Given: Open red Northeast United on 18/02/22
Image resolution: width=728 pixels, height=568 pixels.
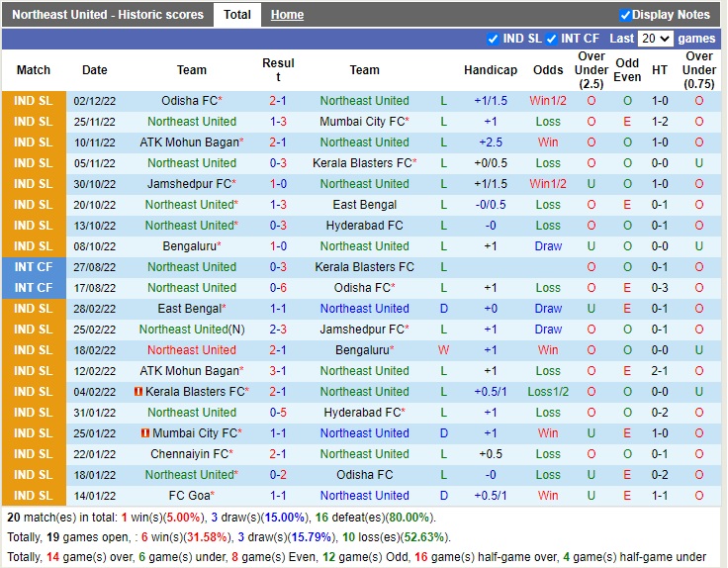Looking at the screenshot, I should (x=191, y=350).
